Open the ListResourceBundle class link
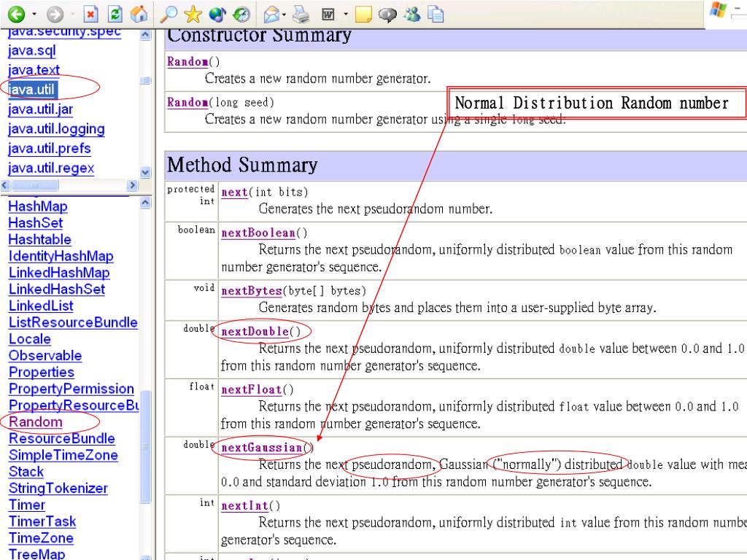The width and height of the screenshot is (747, 560). (73, 323)
